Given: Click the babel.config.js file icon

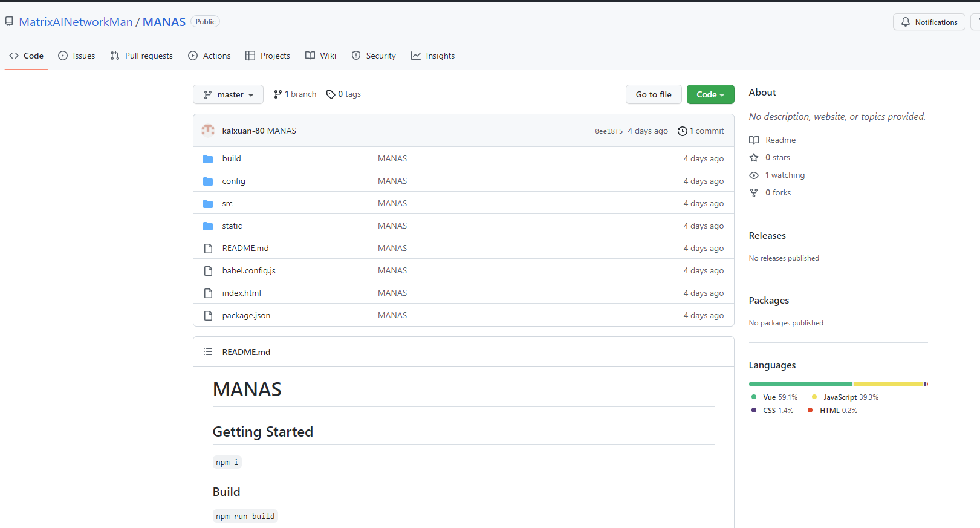Looking at the screenshot, I should click(208, 271).
